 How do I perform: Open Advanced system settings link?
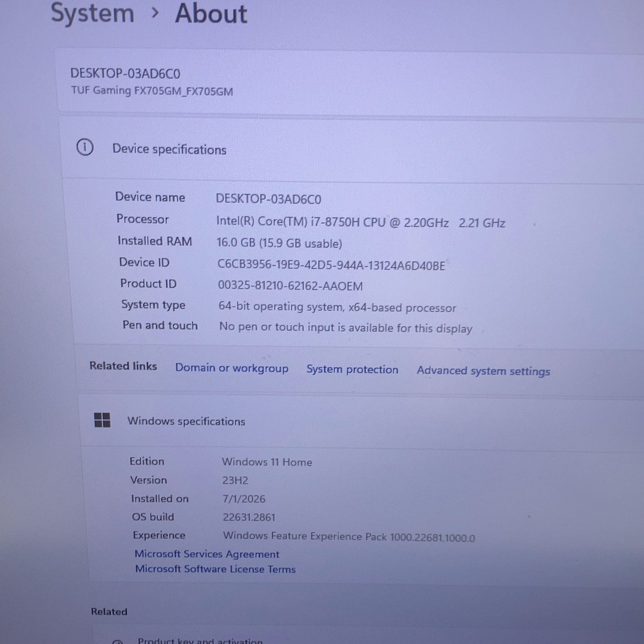483,371
